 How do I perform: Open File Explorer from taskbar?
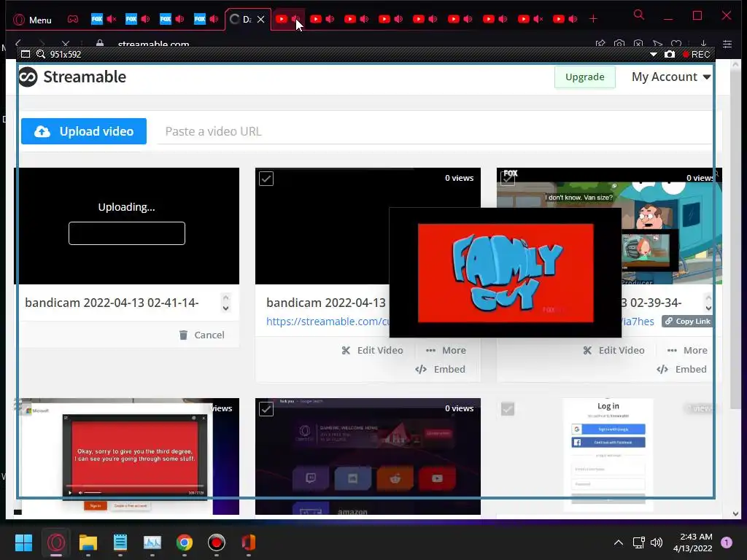point(88,542)
